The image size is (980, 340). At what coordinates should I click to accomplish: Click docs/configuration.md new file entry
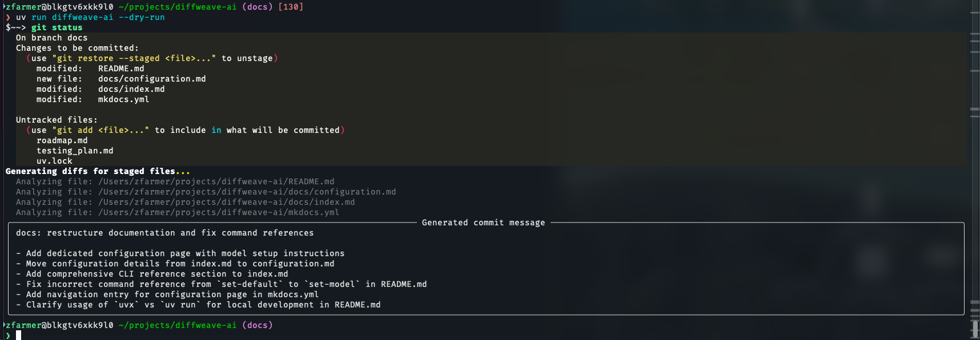click(x=152, y=79)
